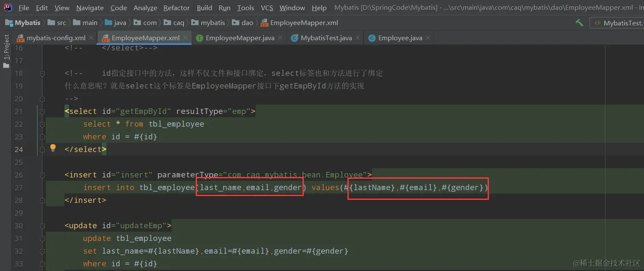Open the Project tool window
Screen dimensions: 644x271
point(6,52)
